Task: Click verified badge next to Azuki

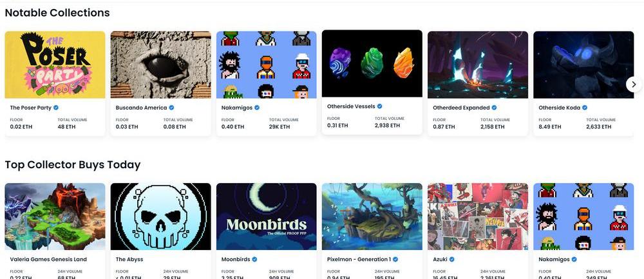Action: pos(452,259)
